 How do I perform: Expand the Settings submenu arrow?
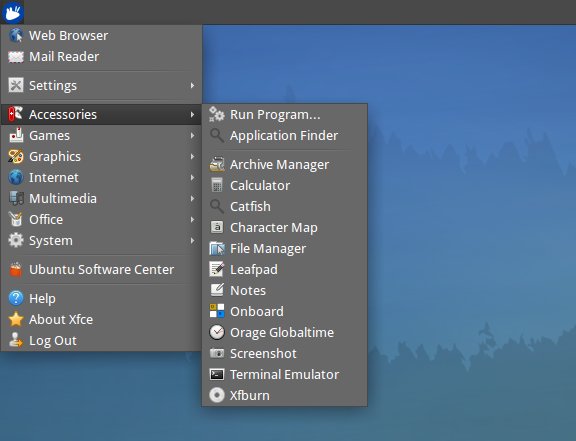tap(192, 85)
